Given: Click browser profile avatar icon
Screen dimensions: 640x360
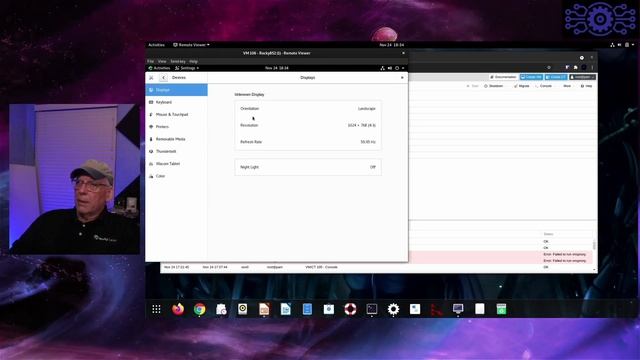Looking at the screenshot, I should 584,67.
